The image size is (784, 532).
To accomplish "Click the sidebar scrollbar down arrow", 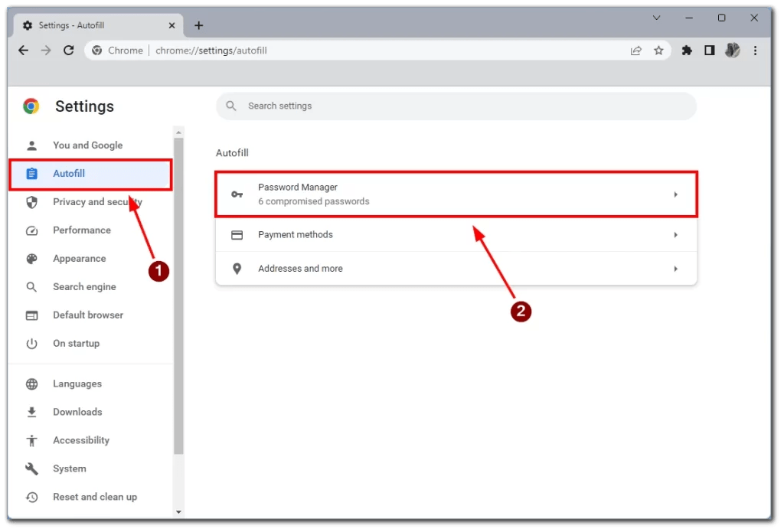I will coord(178,513).
